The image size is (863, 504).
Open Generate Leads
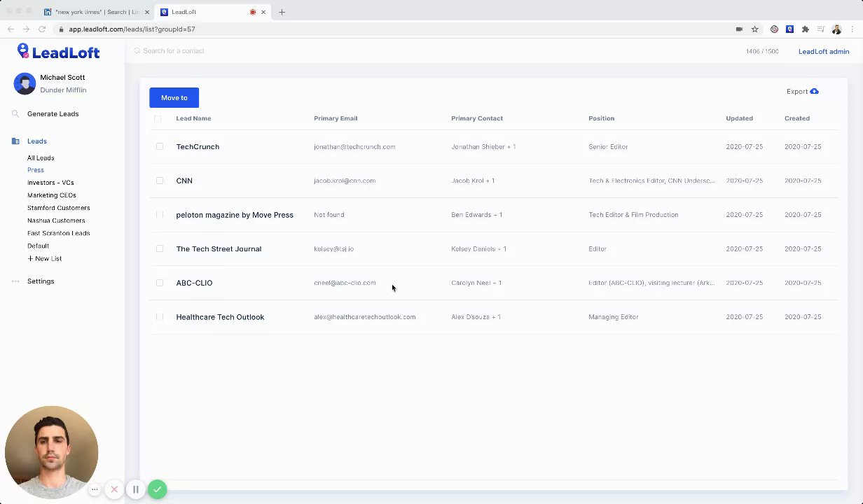[x=53, y=113]
